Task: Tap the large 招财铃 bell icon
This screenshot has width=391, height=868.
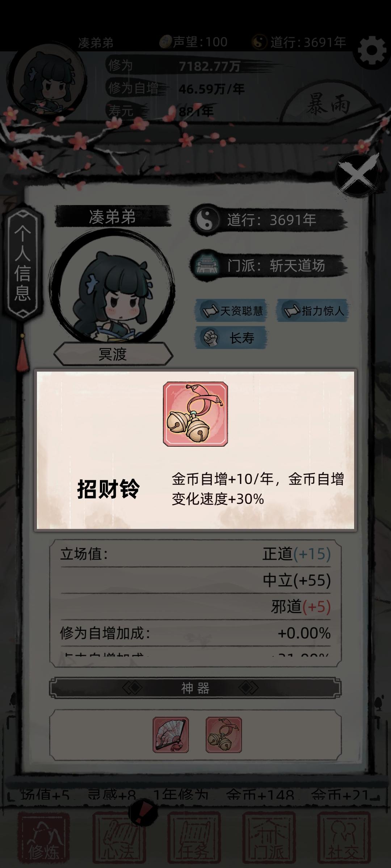Action: point(195,414)
